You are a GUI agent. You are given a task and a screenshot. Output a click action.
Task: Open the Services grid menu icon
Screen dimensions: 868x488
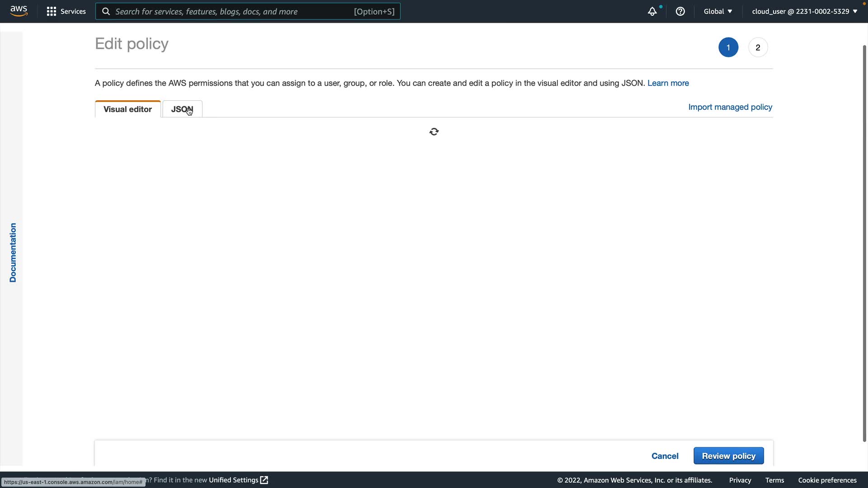52,11
